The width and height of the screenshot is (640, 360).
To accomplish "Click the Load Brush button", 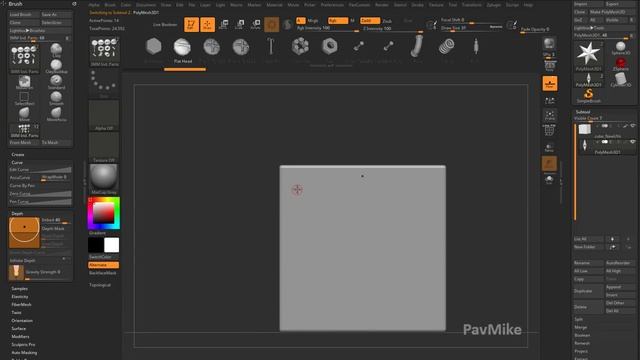I will [24, 15].
